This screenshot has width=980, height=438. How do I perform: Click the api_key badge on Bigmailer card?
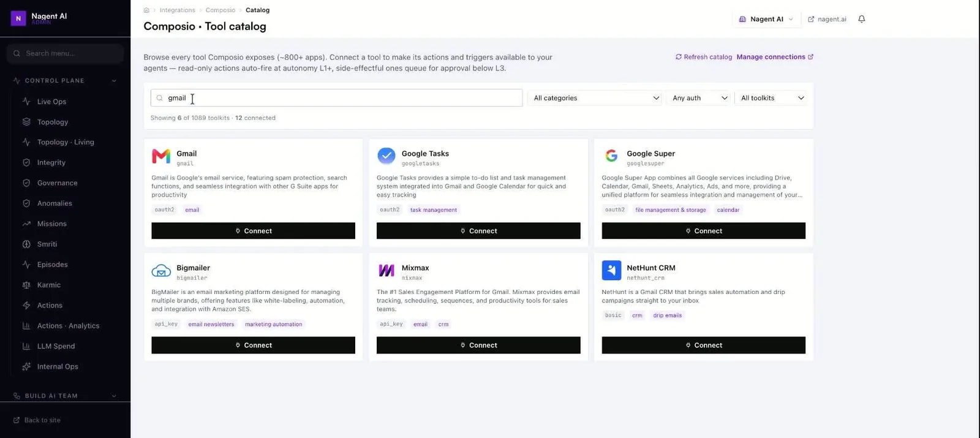pos(166,325)
